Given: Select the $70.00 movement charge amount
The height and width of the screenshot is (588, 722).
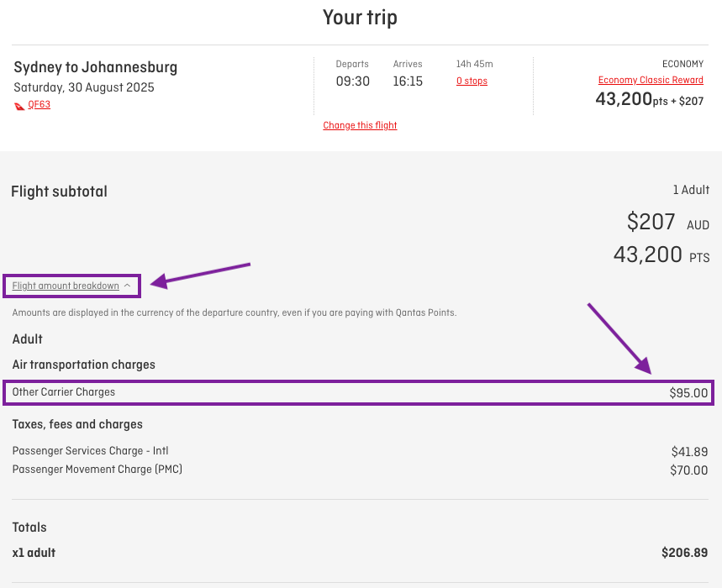Looking at the screenshot, I should 689,470.
